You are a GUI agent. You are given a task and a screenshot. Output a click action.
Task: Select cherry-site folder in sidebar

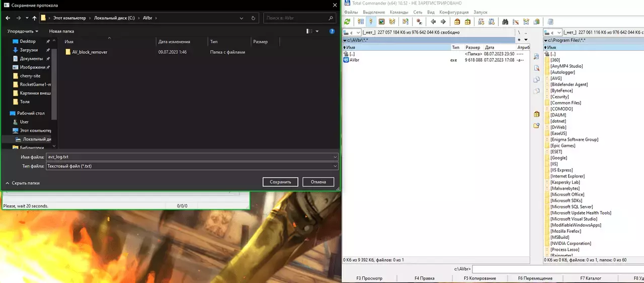[x=30, y=76]
